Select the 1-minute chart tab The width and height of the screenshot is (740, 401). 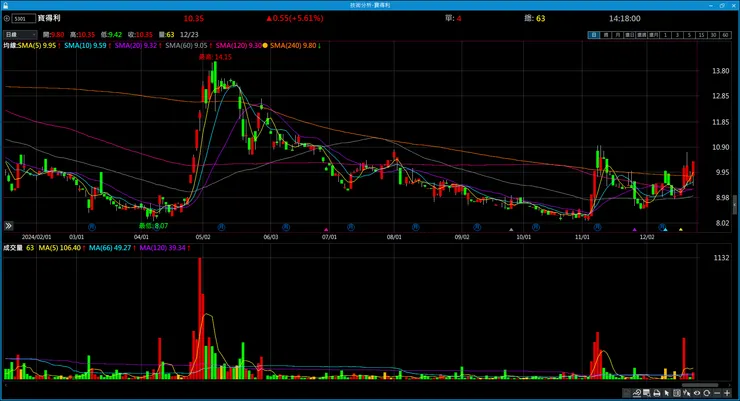point(665,35)
